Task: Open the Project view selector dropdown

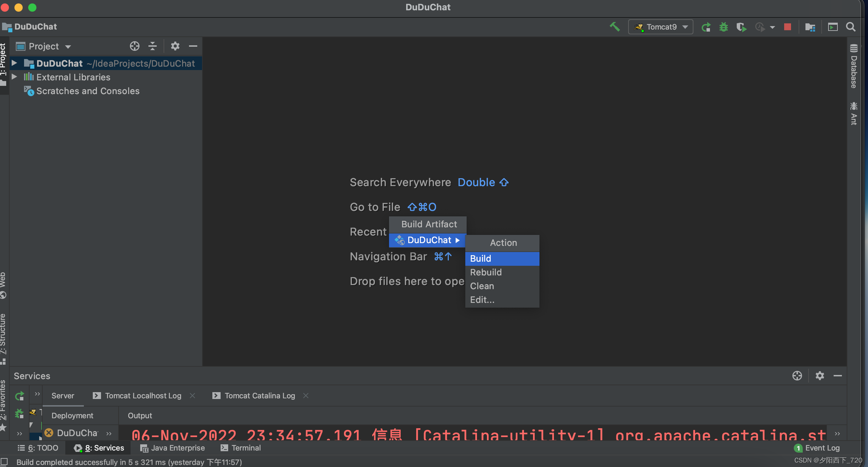Action: click(44, 46)
